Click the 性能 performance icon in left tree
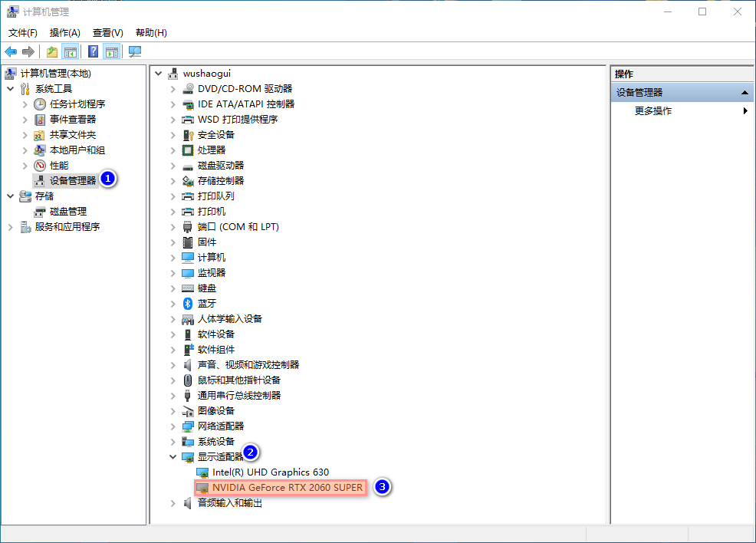Viewport: 756px width, 543px height. coord(40,166)
